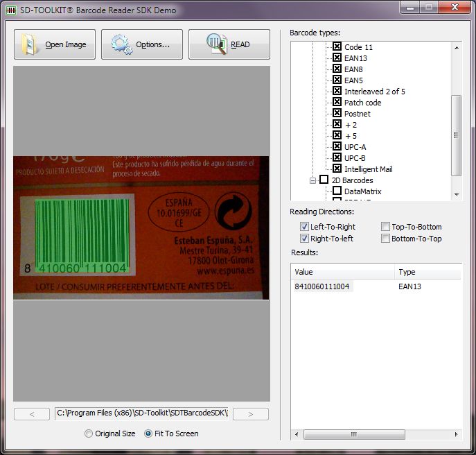476x455 pixels.
Task: Collapse the 2D Barcodes tree node
Action: (313, 180)
